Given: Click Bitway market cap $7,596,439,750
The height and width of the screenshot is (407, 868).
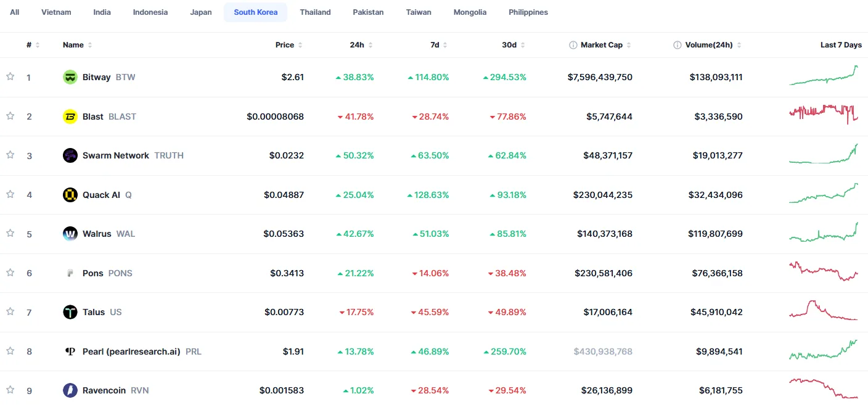Looking at the screenshot, I should tap(600, 77).
